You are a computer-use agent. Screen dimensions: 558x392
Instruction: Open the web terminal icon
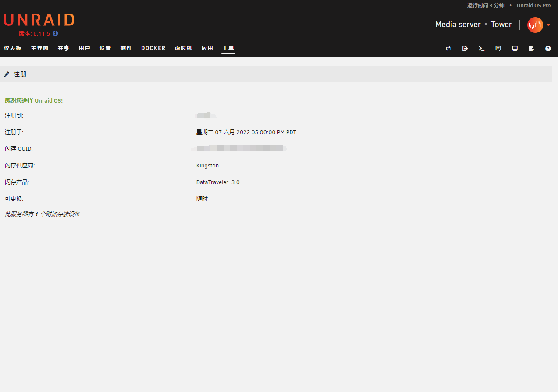[x=482, y=49]
